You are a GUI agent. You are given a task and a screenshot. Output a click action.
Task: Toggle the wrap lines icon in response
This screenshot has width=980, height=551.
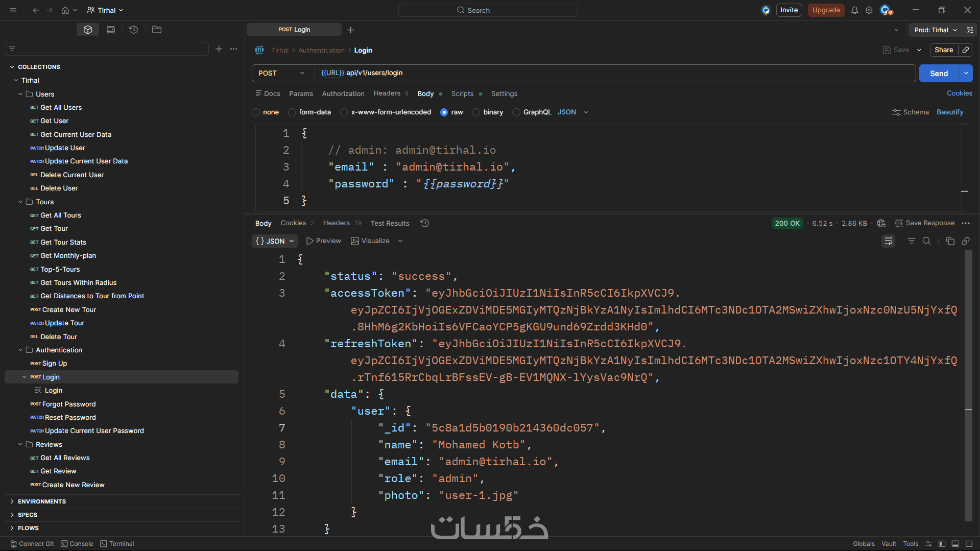(889, 241)
